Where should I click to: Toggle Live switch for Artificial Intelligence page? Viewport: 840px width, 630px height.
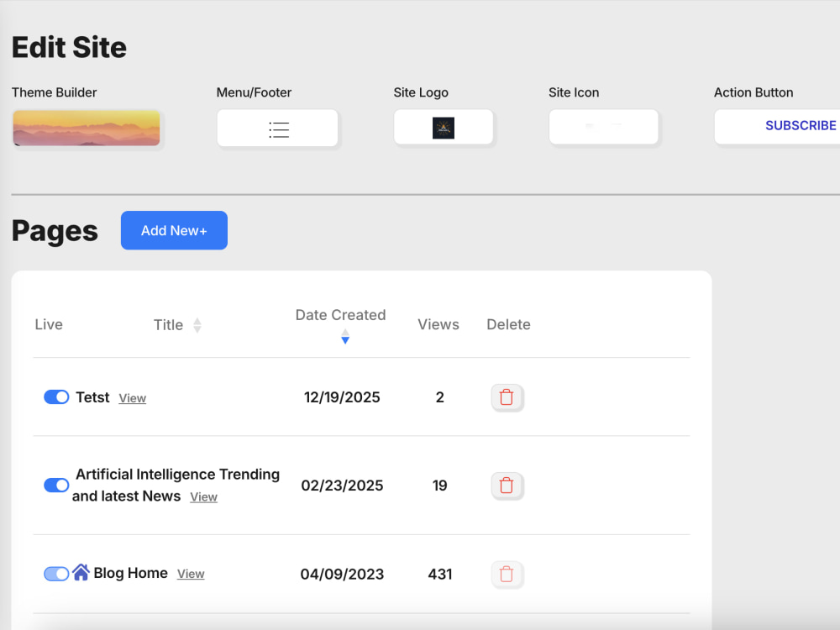56,486
